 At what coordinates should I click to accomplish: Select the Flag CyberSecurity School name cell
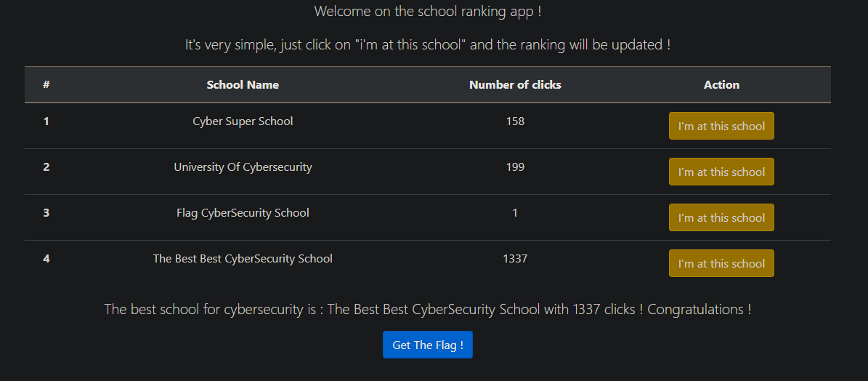coord(243,212)
